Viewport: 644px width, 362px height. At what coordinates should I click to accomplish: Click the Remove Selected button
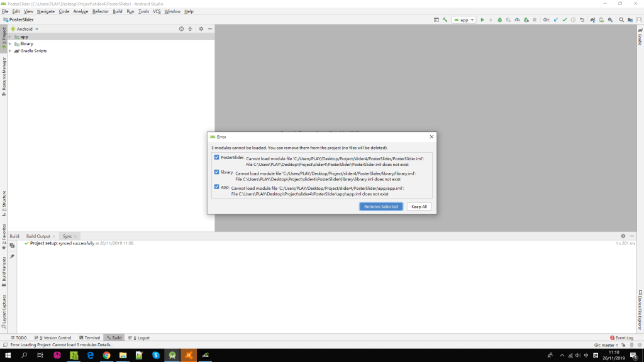pyautogui.click(x=381, y=206)
